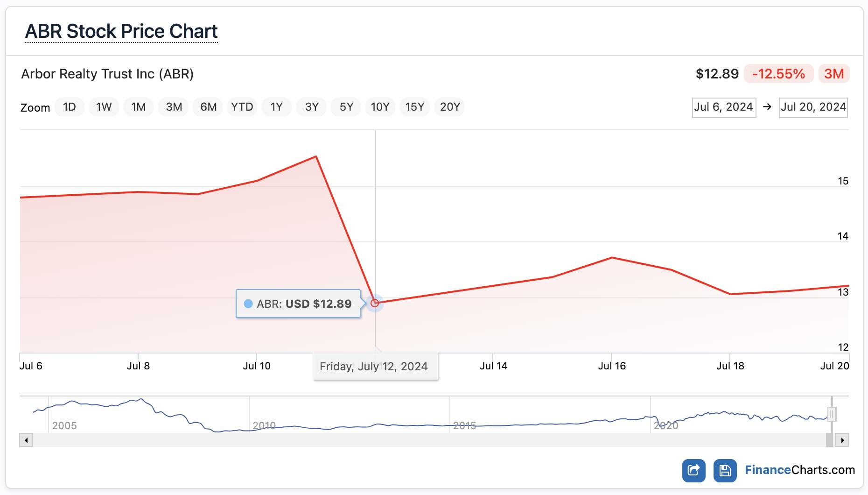The height and width of the screenshot is (495, 868).
Task: Click the FinanceCharts.com link
Action: [800, 470]
